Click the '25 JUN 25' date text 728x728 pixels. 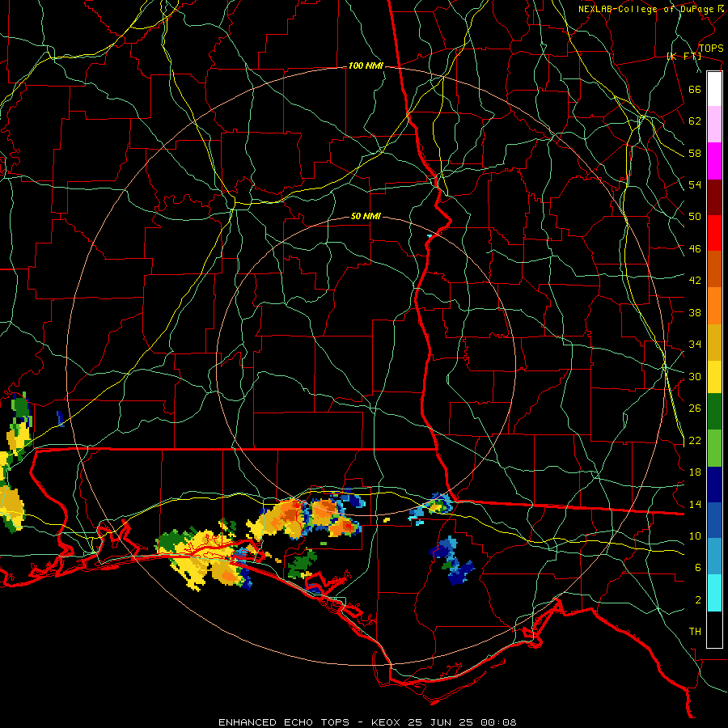[x=442, y=722]
